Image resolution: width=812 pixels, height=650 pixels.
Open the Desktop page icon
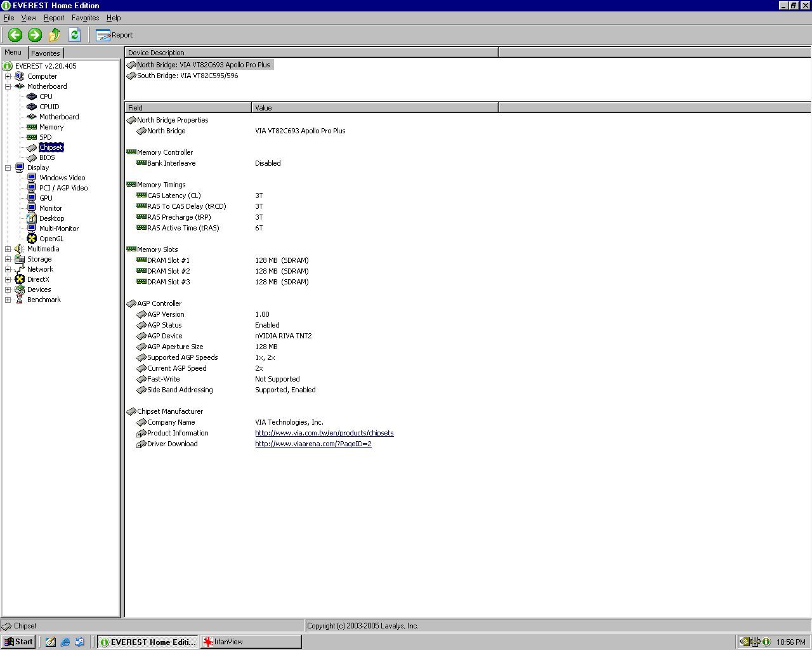pos(32,218)
